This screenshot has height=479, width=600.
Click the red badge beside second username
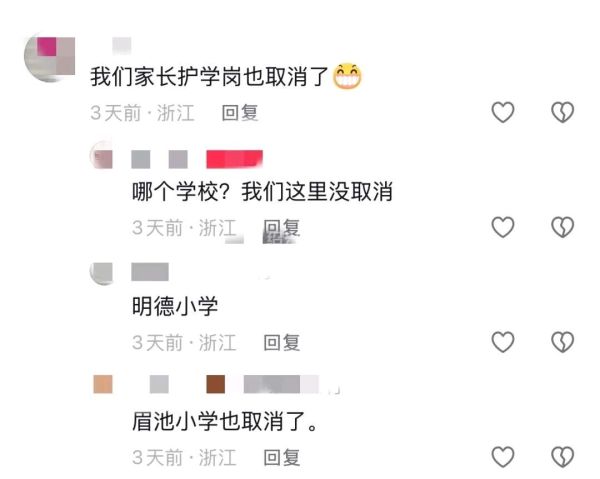coord(234,159)
